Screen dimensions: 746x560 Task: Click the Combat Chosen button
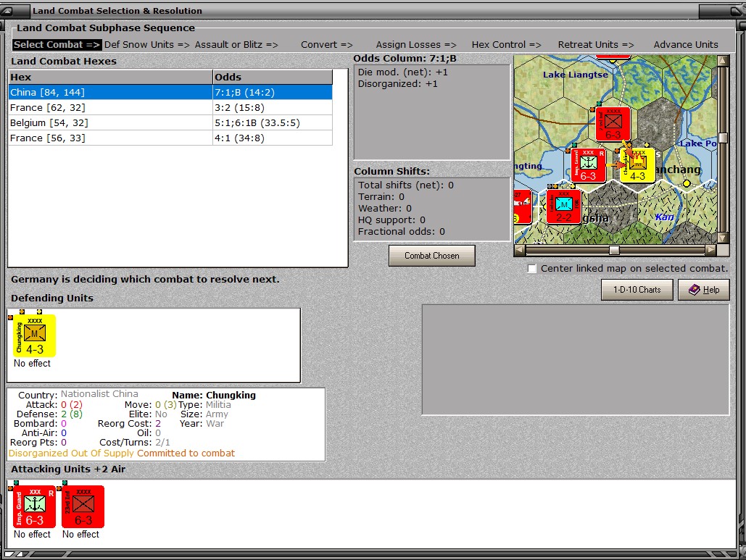pos(431,256)
